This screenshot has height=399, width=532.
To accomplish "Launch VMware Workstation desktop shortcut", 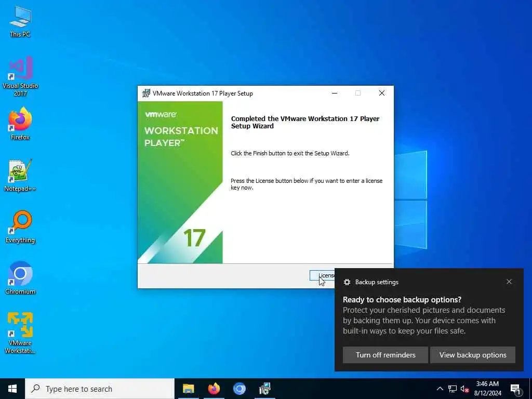I will pos(20,332).
